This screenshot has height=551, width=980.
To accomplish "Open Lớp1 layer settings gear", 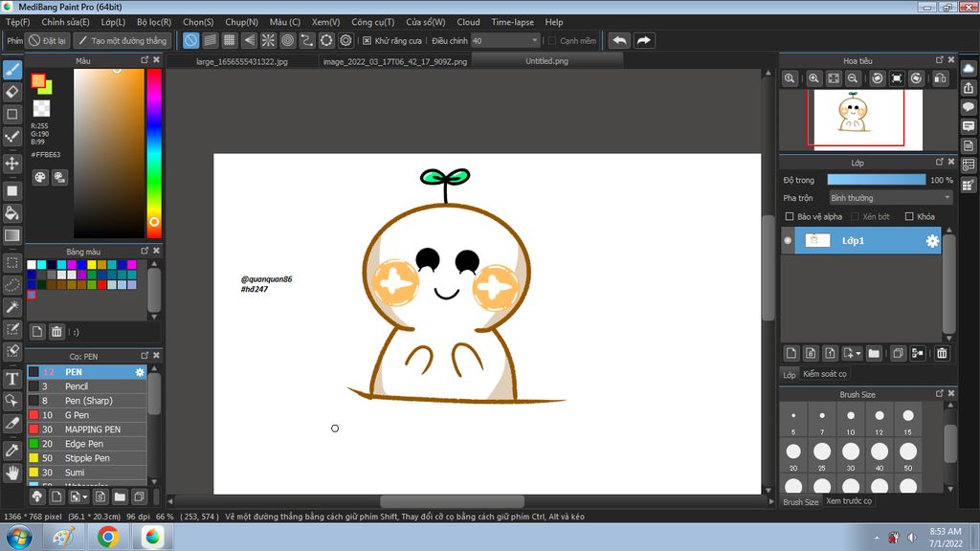I will 932,240.
